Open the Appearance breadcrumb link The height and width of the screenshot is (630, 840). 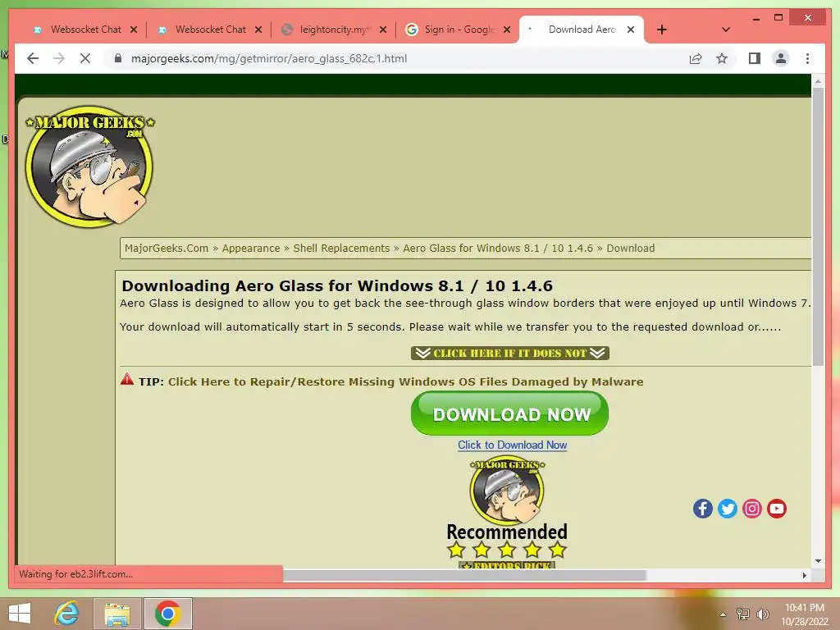(x=251, y=248)
